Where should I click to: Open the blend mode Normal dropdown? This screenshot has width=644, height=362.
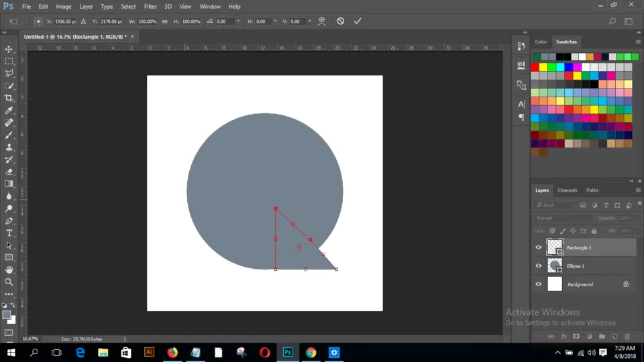pyautogui.click(x=564, y=219)
